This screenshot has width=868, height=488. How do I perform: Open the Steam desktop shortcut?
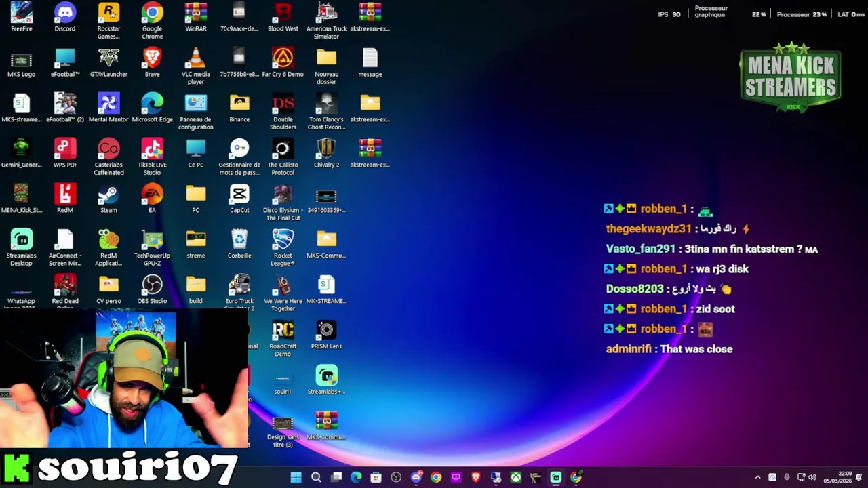(x=108, y=199)
